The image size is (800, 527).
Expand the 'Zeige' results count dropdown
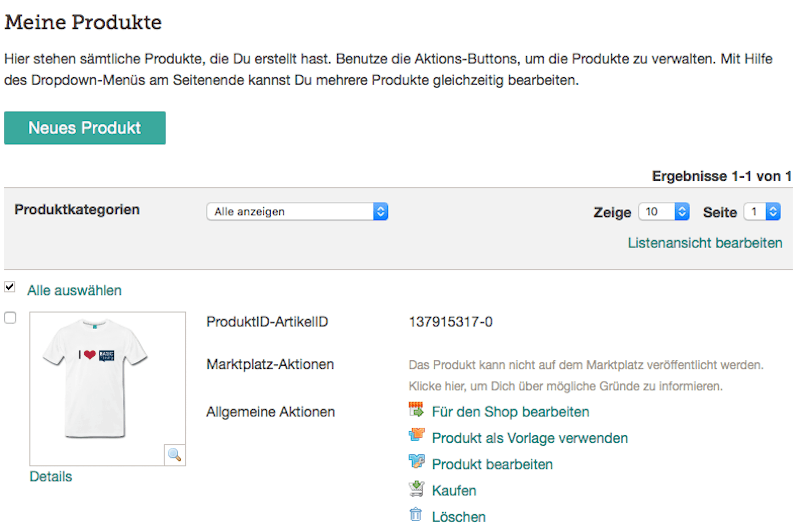(x=665, y=212)
